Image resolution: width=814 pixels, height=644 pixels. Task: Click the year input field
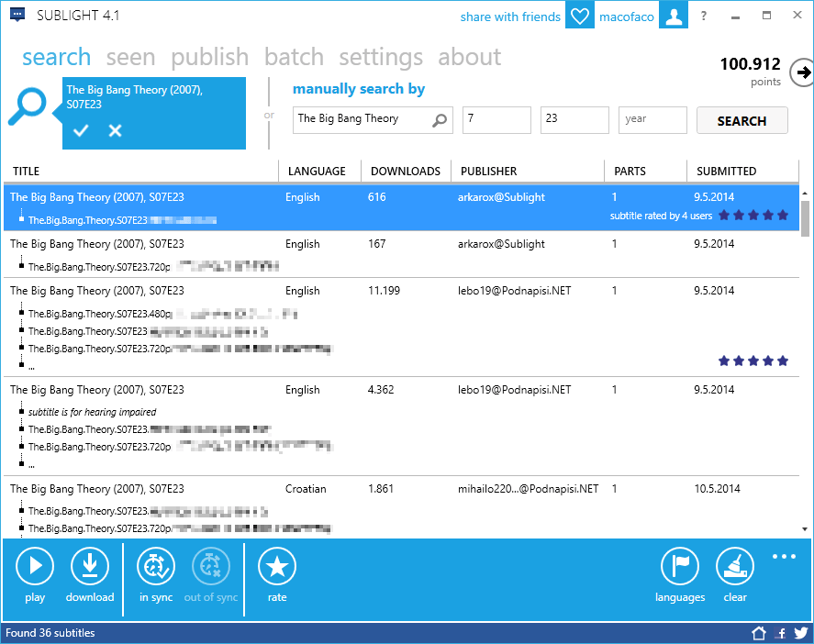[652, 120]
